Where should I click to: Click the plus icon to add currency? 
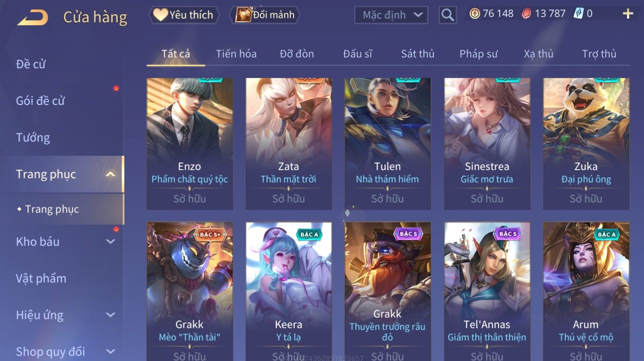pos(628,14)
